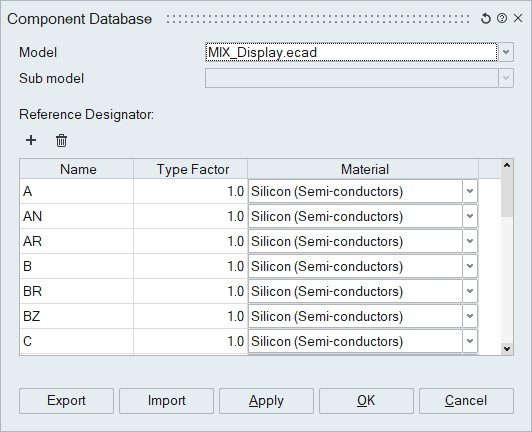Click the Import button

[x=166, y=401]
